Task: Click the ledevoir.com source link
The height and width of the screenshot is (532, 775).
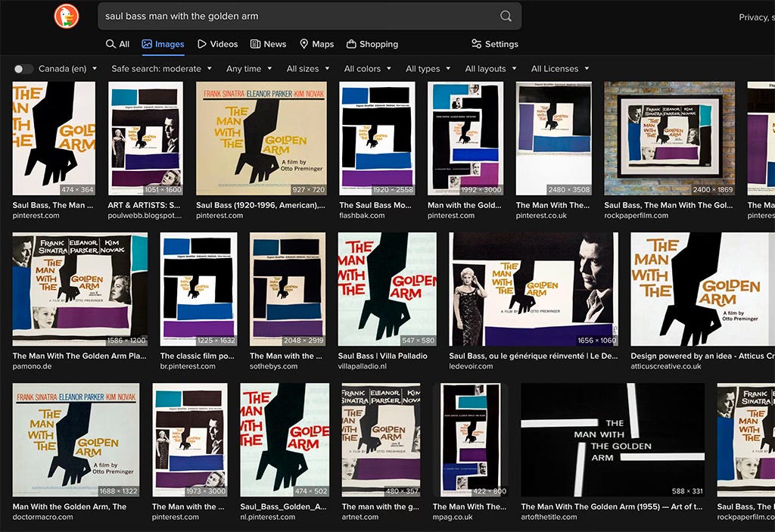Action: 471,366
